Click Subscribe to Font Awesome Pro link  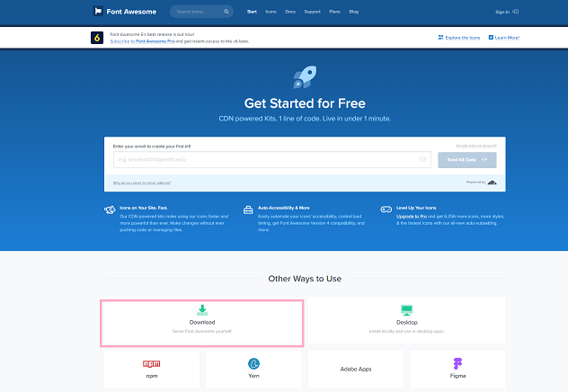[x=142, y=41]
